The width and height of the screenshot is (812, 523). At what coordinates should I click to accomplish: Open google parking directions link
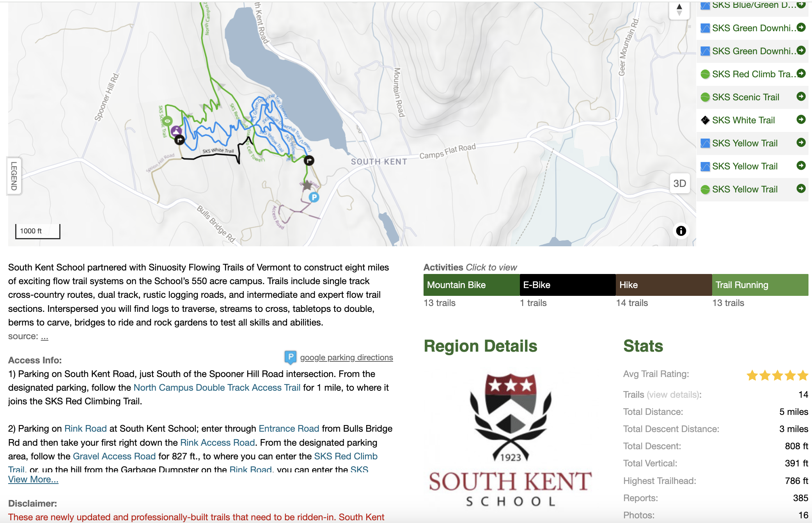pos(346,357)
